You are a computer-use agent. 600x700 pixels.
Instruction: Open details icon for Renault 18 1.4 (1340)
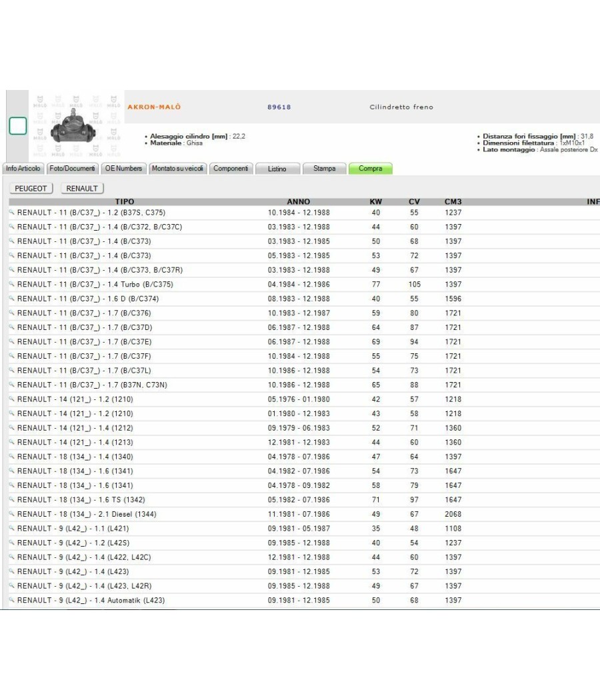[x=11, y=456]
